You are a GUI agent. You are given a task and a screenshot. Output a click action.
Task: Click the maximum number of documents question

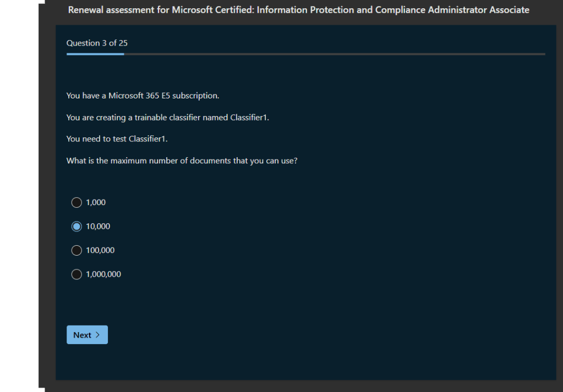click(182, 161)
